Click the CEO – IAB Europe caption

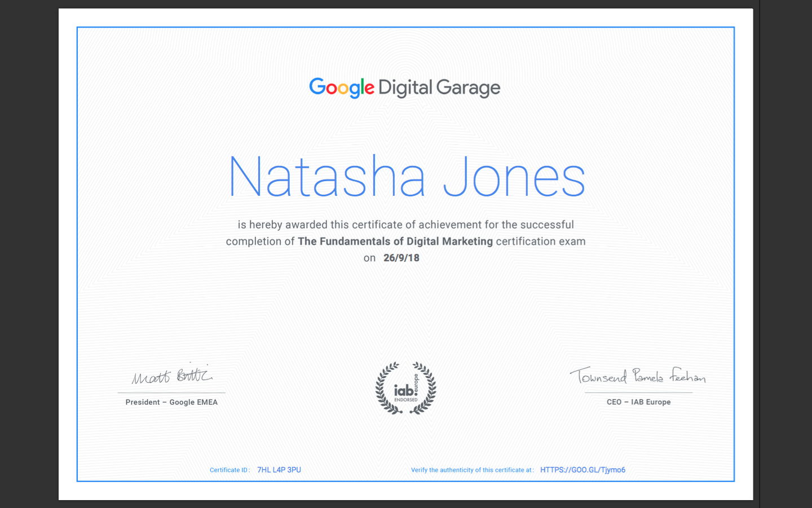638,402
